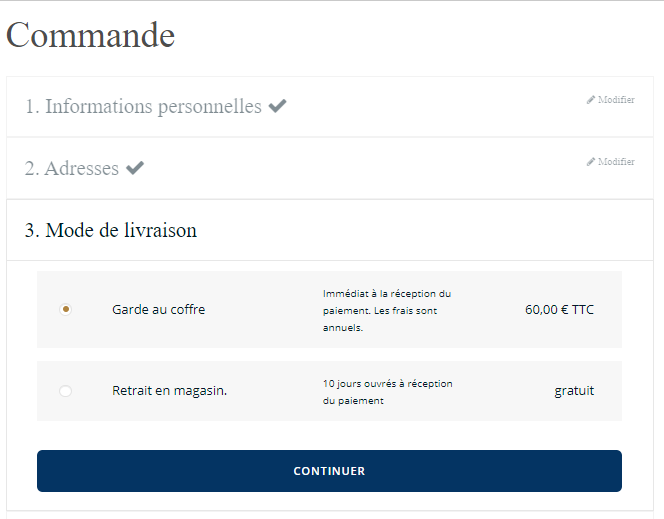Click the gratuit price text
664x519 pixels.
(x=574, y=391)
